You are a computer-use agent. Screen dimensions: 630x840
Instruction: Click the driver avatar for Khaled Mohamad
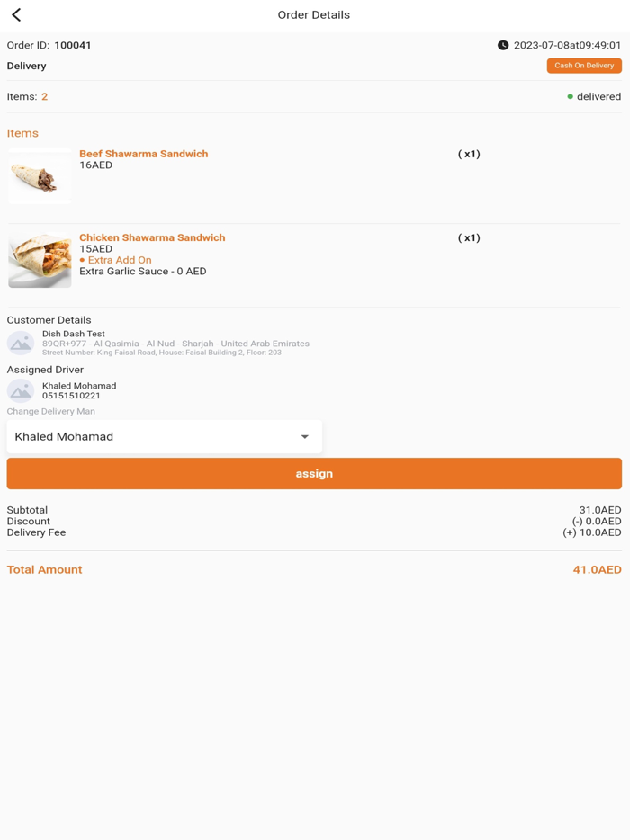coord(20,390)
